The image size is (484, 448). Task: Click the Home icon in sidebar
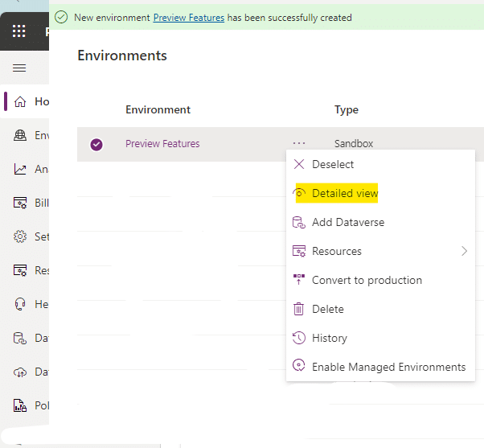[21, 101]
